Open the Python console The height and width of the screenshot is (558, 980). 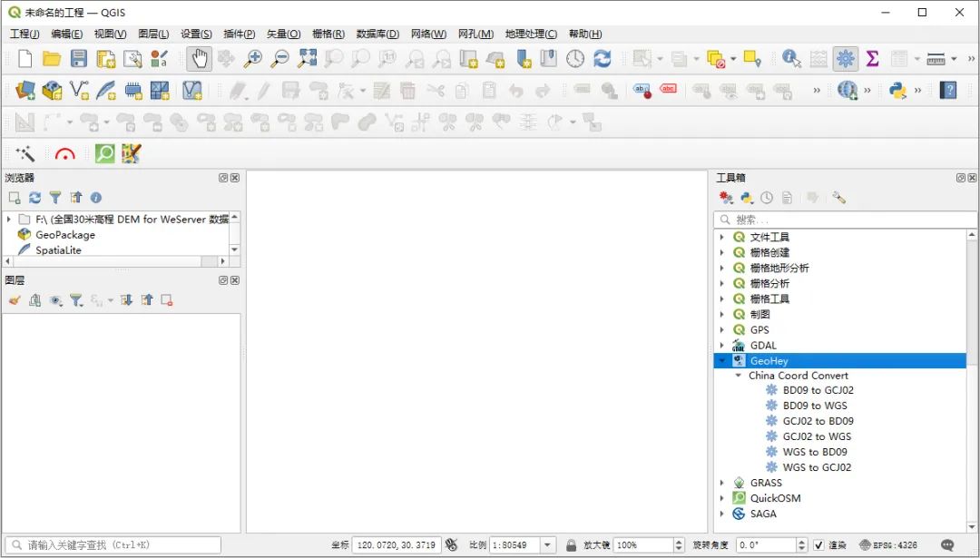(897, 91)
